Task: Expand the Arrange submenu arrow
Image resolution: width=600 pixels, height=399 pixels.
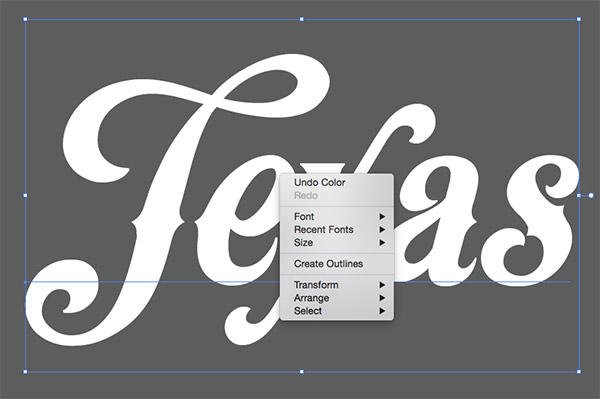Action: (382, 298)
